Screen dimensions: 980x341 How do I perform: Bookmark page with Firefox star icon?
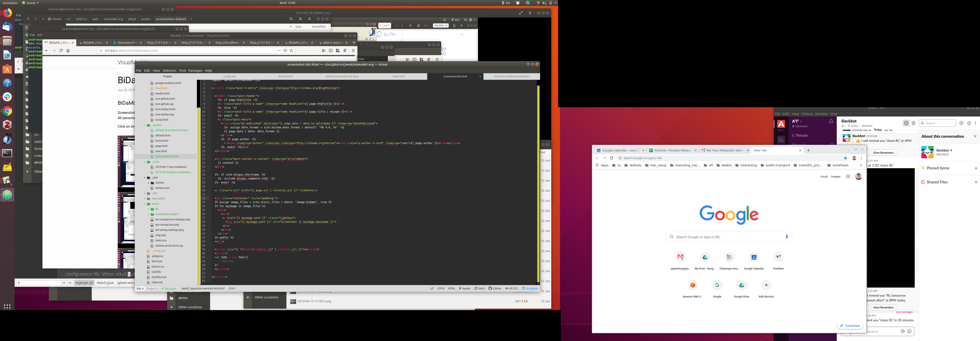pos(291,50)
